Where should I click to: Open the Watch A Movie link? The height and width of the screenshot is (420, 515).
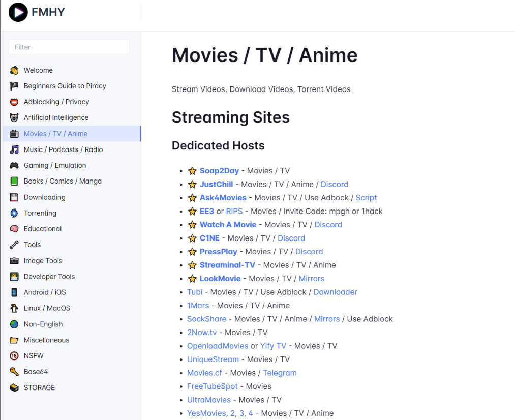click(228, 225)
